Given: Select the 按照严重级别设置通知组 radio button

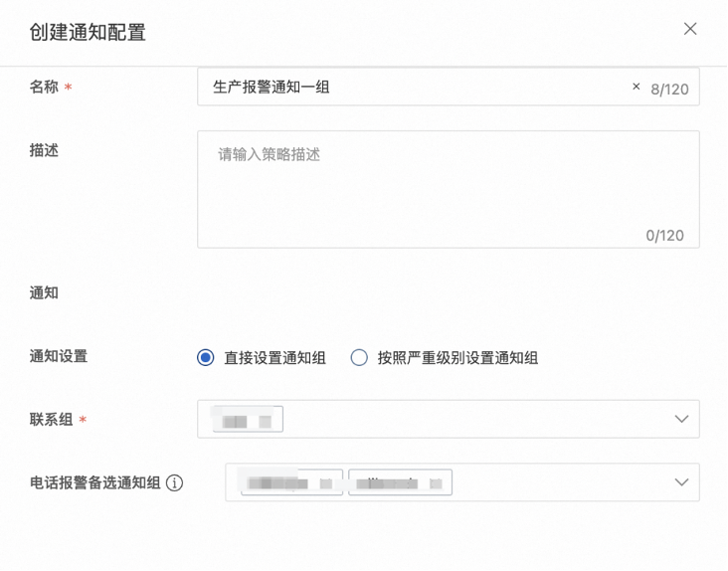Looking at the screenshot, I should [x=359, y=358].
